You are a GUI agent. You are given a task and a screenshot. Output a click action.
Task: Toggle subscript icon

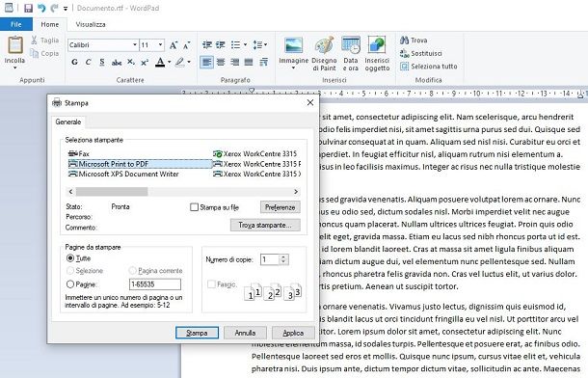(130, 62)
